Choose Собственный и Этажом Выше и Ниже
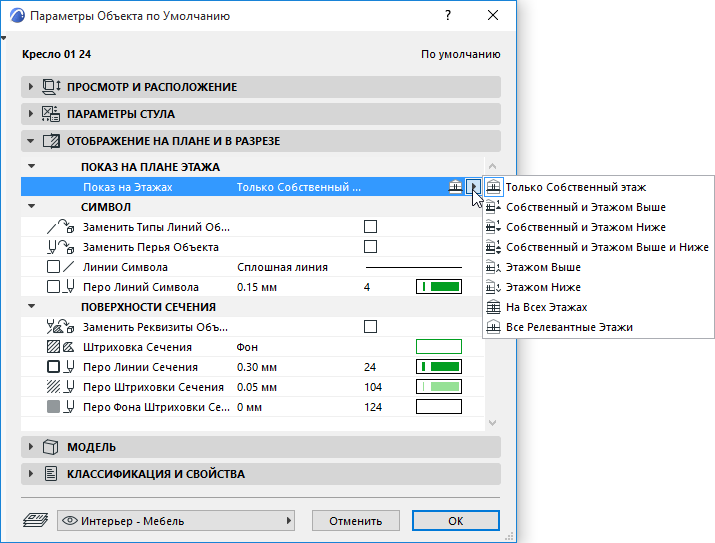 (598, 247)
